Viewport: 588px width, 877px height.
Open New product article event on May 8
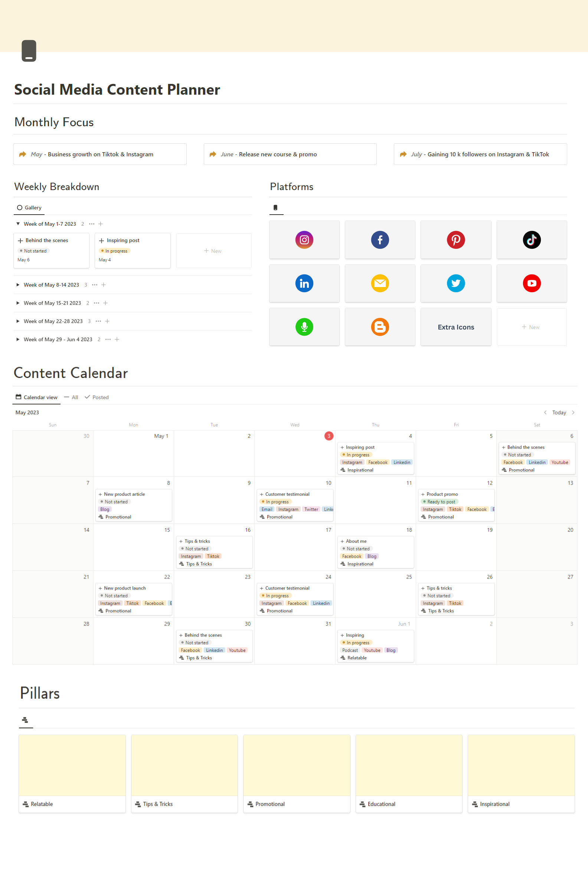[x=134, y=505]
